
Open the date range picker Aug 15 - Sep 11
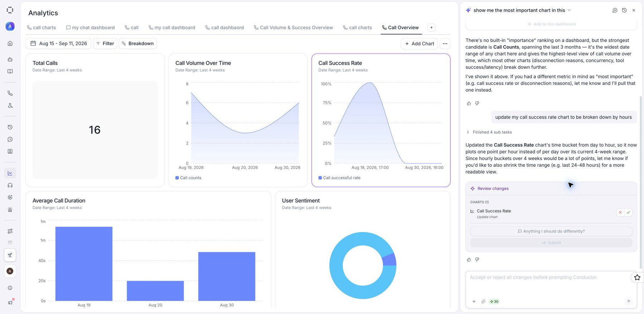pyautogui.click(x=59, y=44)
